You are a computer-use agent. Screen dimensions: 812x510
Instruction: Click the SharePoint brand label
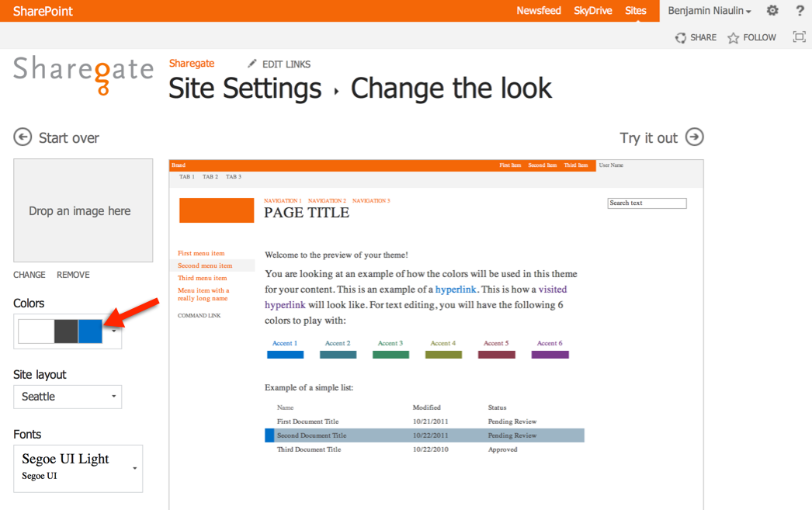click(43, 11)
